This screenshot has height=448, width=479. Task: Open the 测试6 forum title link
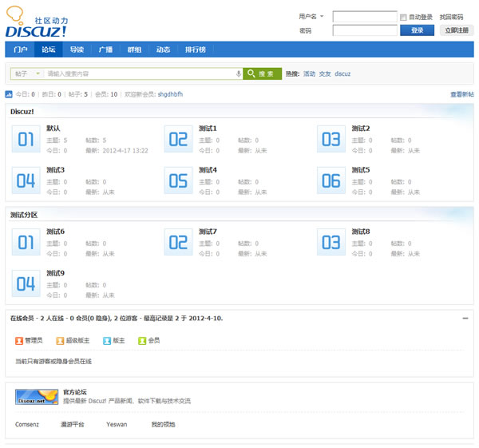point(55,232)
